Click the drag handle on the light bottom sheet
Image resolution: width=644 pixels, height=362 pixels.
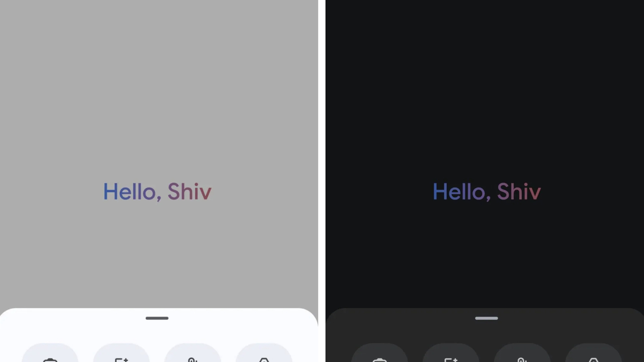pos(157,318)
